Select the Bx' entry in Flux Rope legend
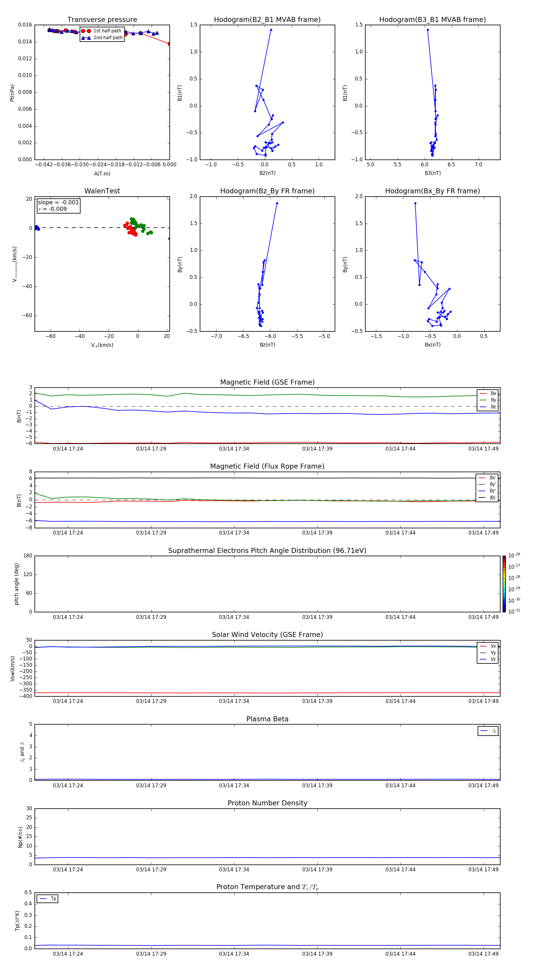 coord(487,478)
